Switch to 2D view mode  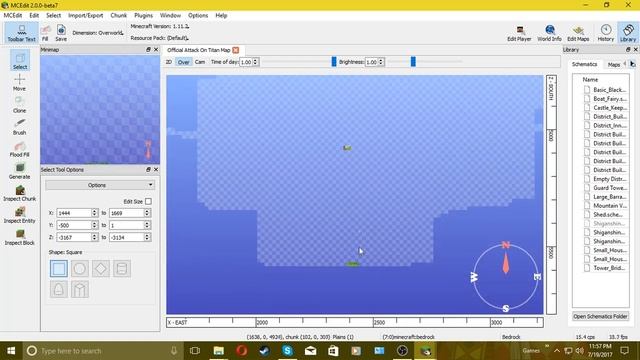pyautogui.click(x=169, y=62)
